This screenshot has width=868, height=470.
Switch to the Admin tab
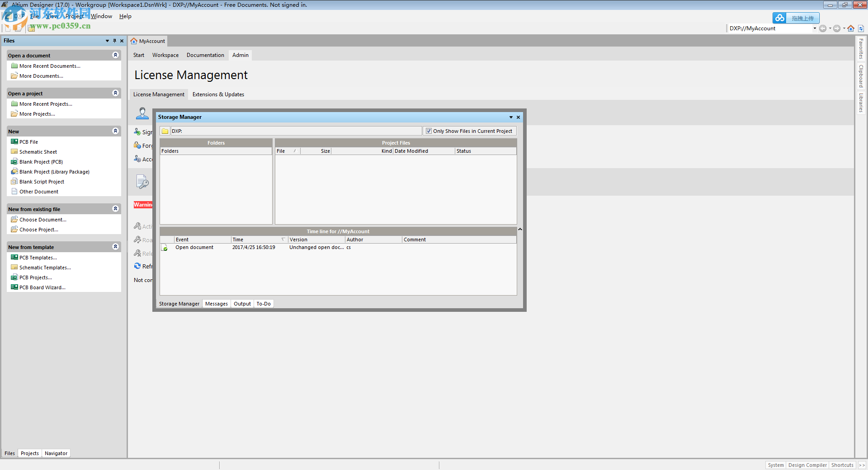pos(241,55)
